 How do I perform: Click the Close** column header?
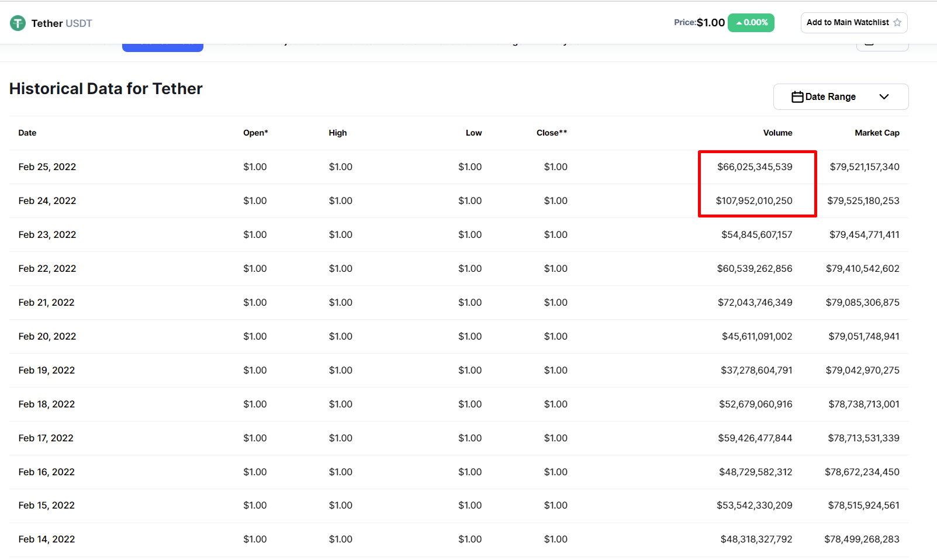click(552, 133)
